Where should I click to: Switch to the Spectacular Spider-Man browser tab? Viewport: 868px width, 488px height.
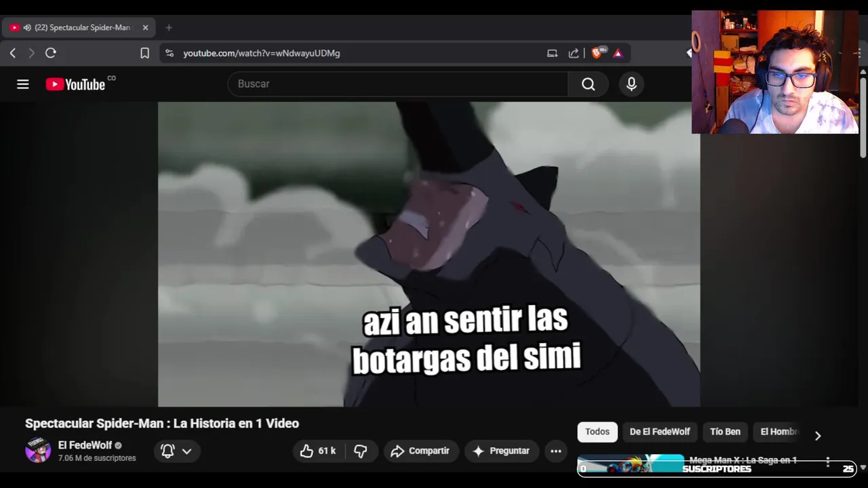coord(79,28)
